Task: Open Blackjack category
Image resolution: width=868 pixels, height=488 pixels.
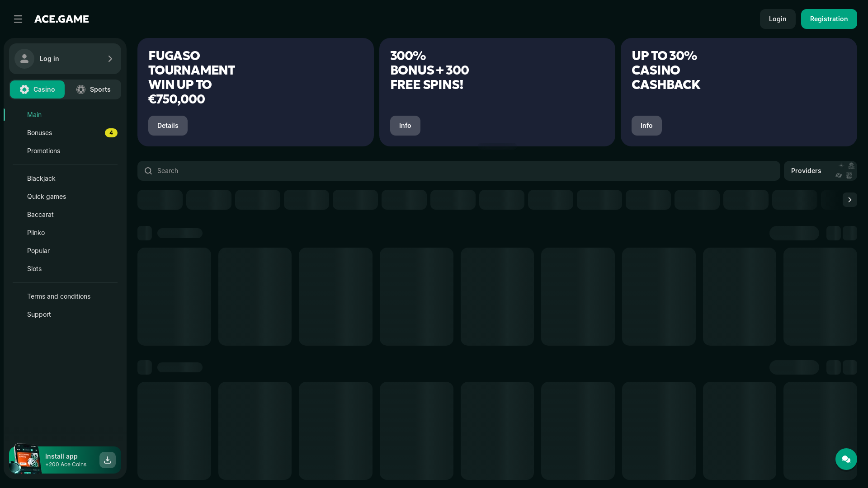Action: click(65, 178)
